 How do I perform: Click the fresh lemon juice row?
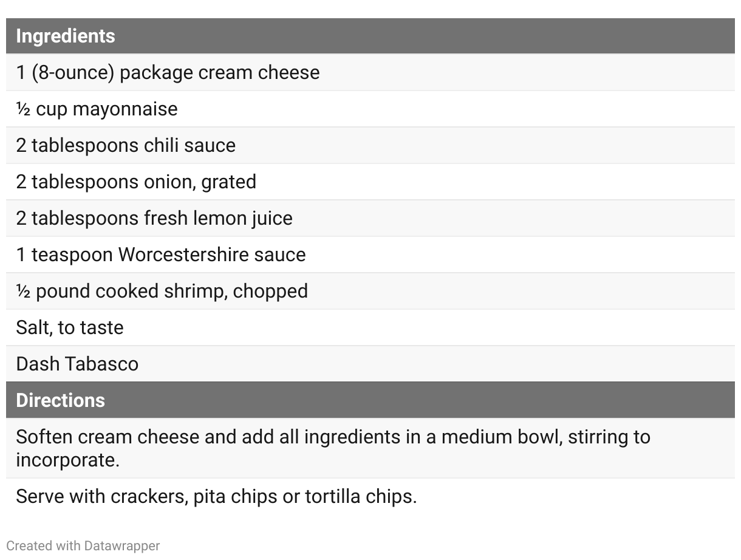(154, 218)
